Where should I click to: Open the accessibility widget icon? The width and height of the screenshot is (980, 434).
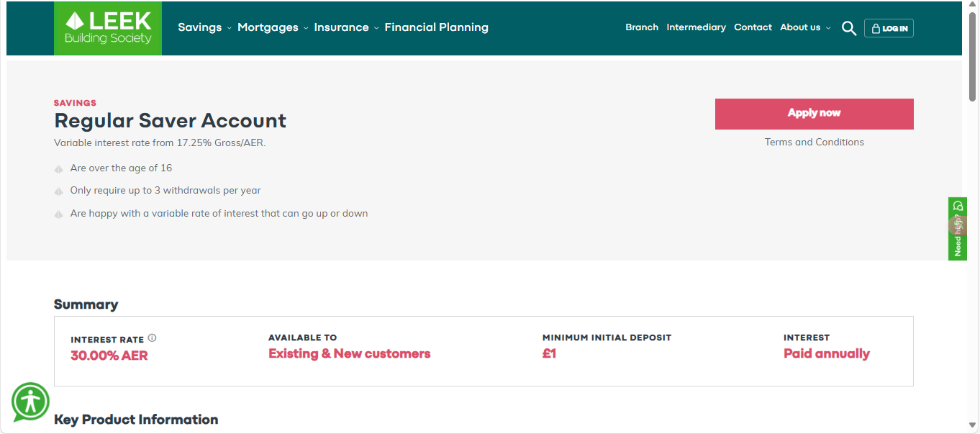coord(30,402)
